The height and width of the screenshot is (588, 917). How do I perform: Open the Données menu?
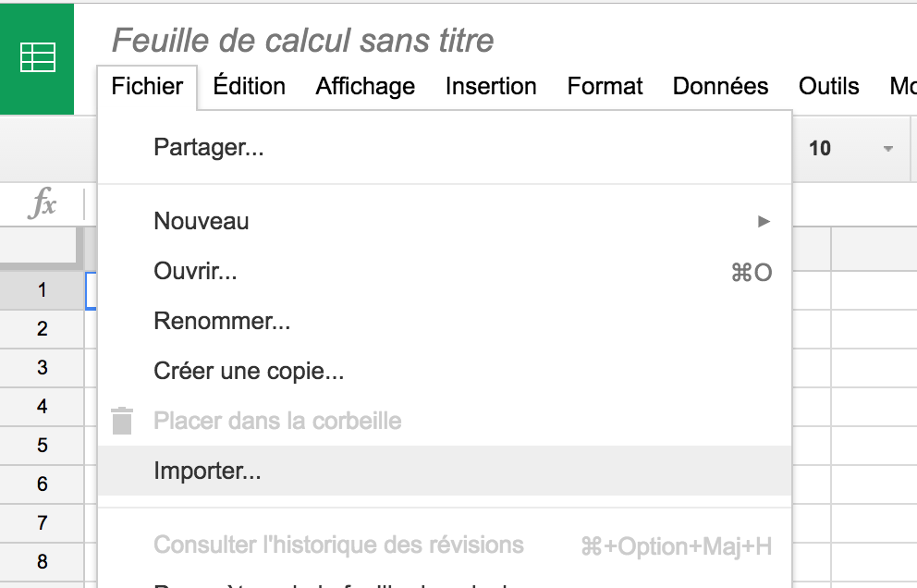(x=720, y=87)
